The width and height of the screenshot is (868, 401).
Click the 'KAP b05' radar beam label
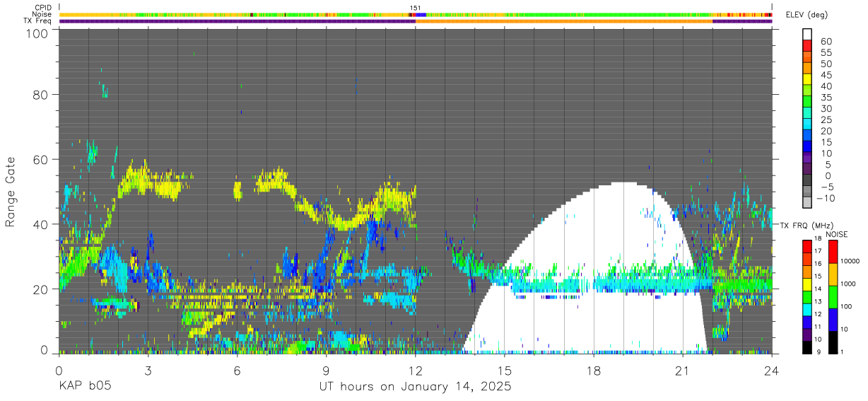(85, 387)
